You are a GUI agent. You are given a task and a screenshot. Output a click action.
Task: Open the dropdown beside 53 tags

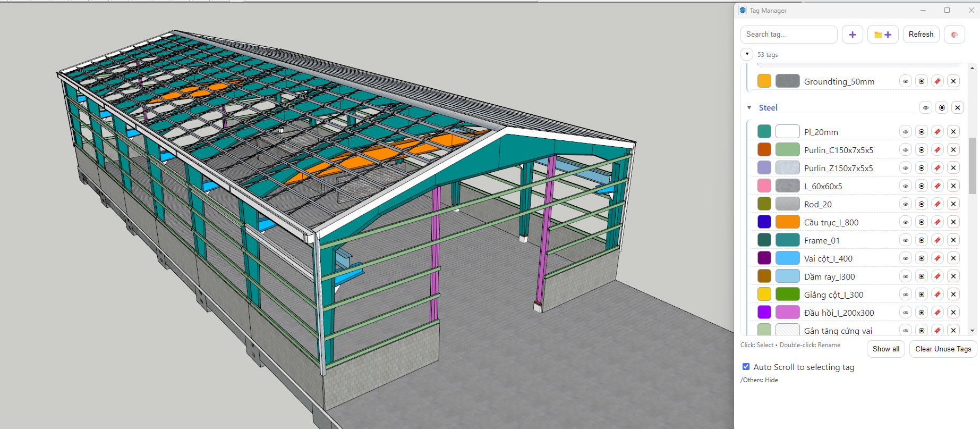747,54
